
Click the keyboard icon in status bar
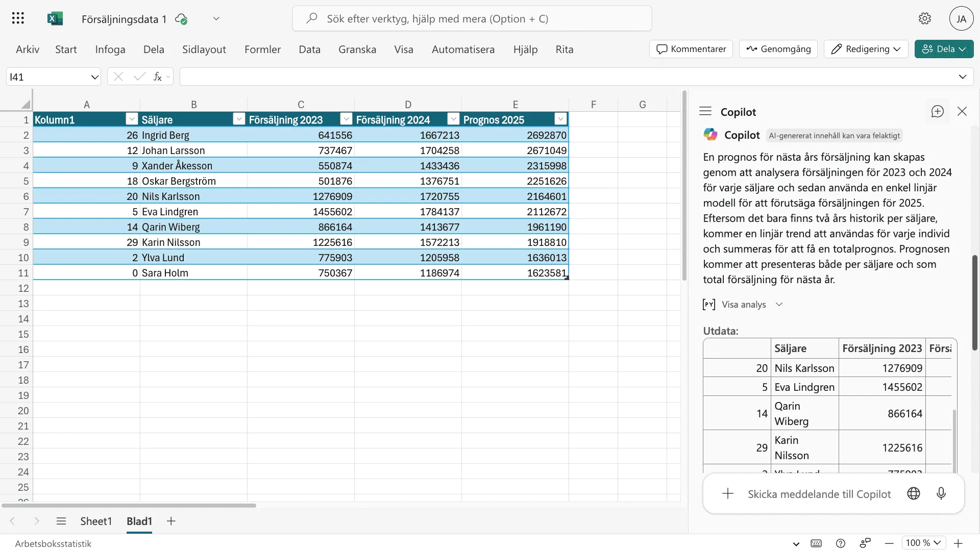816,543
